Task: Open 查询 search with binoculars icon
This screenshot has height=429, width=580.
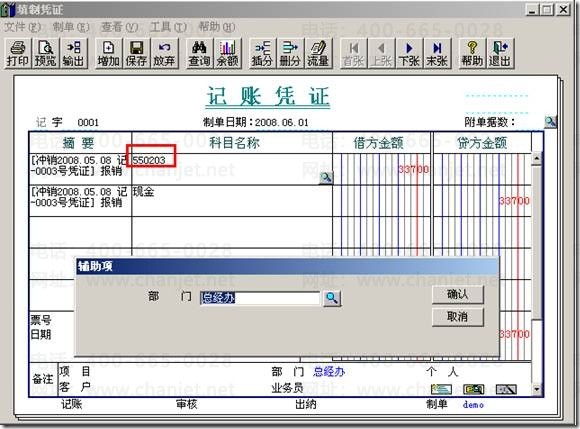Action: 199,54
